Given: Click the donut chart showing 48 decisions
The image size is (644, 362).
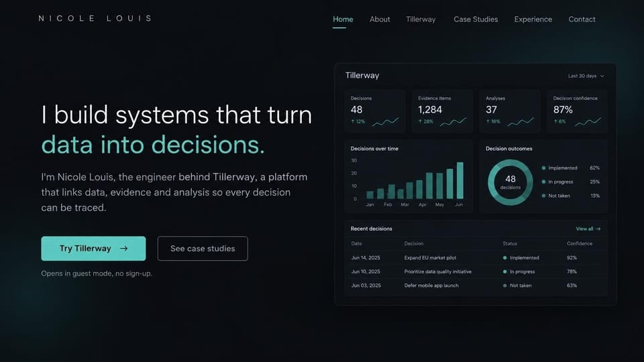Looking at the screenshot, I should tap(510, 182).
